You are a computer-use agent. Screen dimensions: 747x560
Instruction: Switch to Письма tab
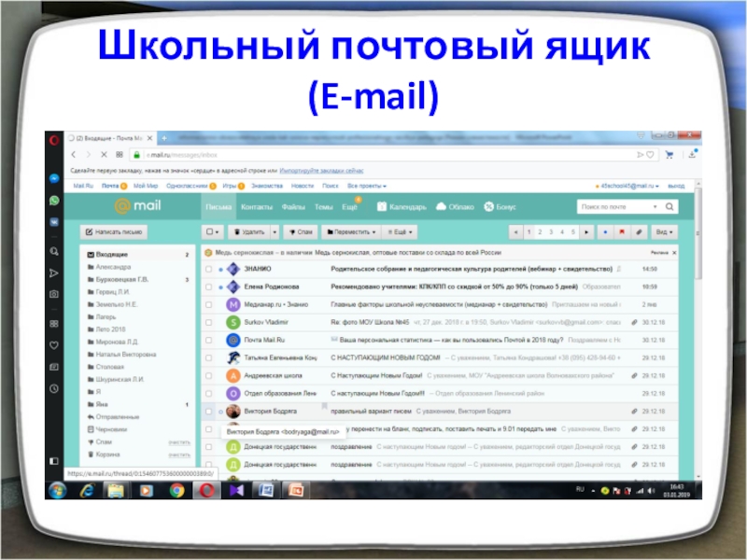pyautogui.click(x=218, y=206)
